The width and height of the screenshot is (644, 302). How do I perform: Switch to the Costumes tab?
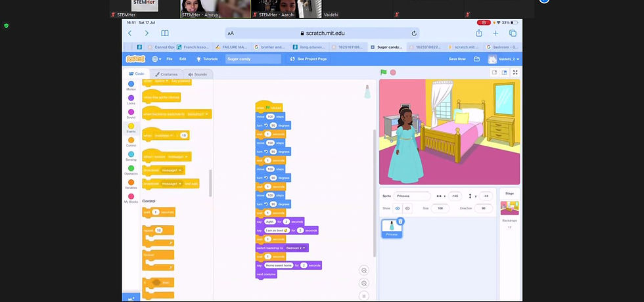(x=166, y=74)
